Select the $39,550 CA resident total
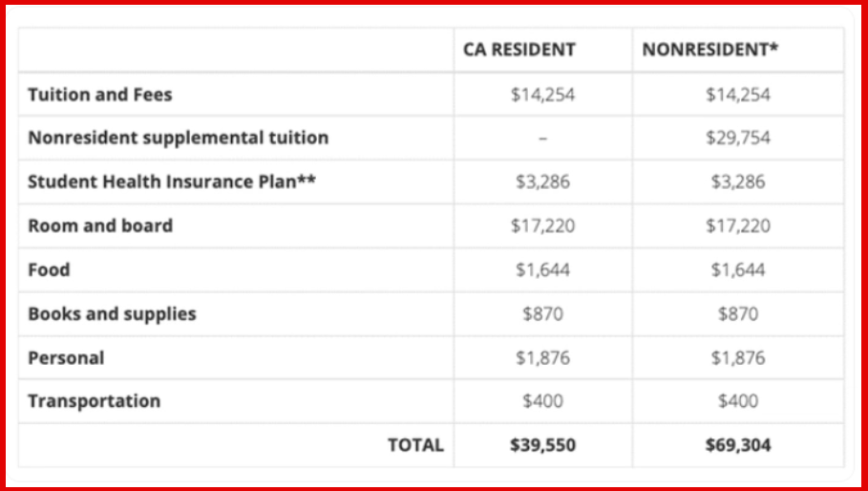 (x=542, y=445)
